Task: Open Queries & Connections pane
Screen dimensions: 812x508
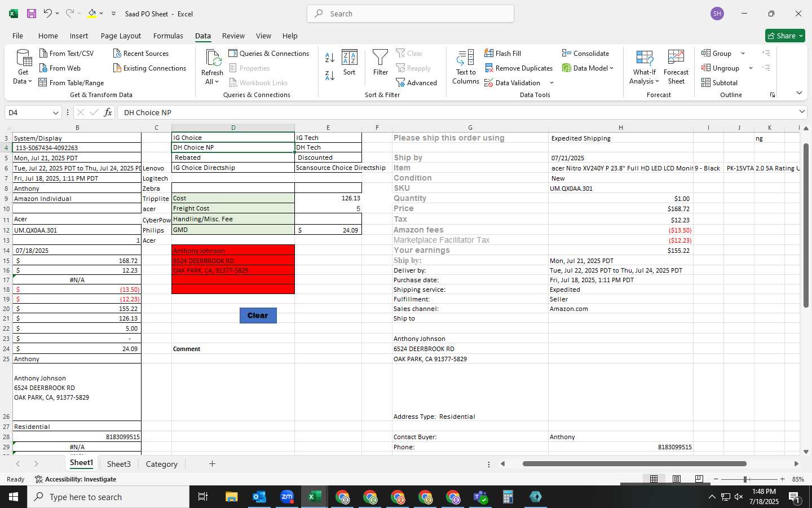Action: point(268,53)
